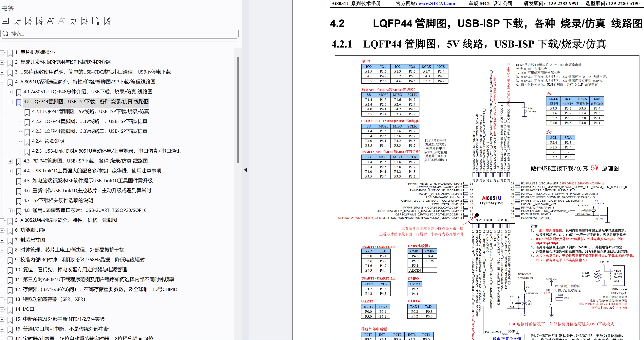Click bookmark icon beside 4.7 ISP下载相关硬件选项的说明
The image size is (644, 340).
pos(19,201)
